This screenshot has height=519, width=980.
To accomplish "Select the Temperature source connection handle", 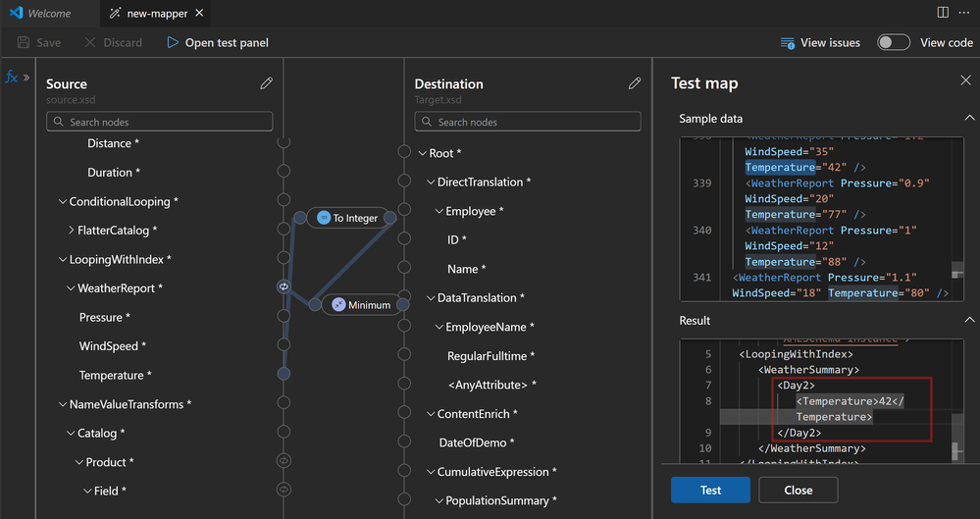I will pyautogui.click(x=284, y=374).
